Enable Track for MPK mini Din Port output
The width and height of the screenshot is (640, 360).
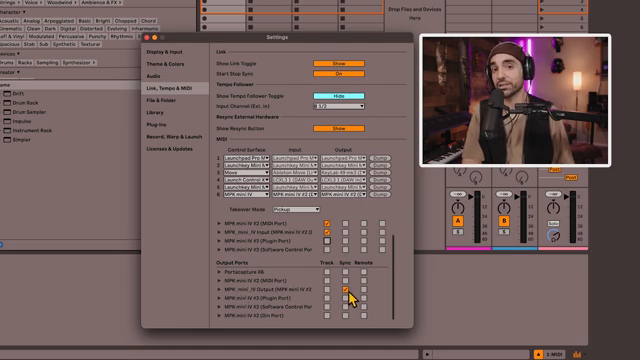tap(327, 316)
